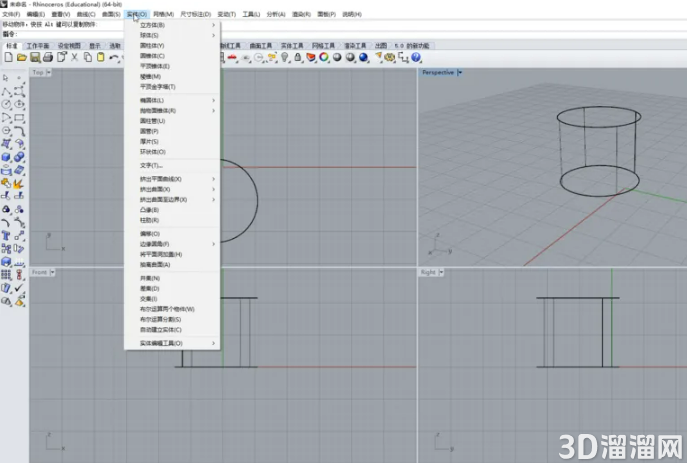Click the New file icon
This screenshot has width=687, height=463.
coord(8,57)
